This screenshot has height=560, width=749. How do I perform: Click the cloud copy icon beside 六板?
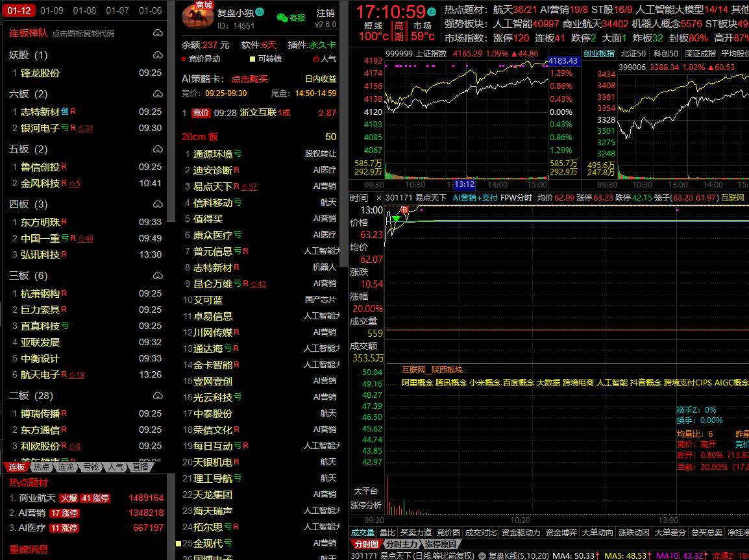[158, 94]
